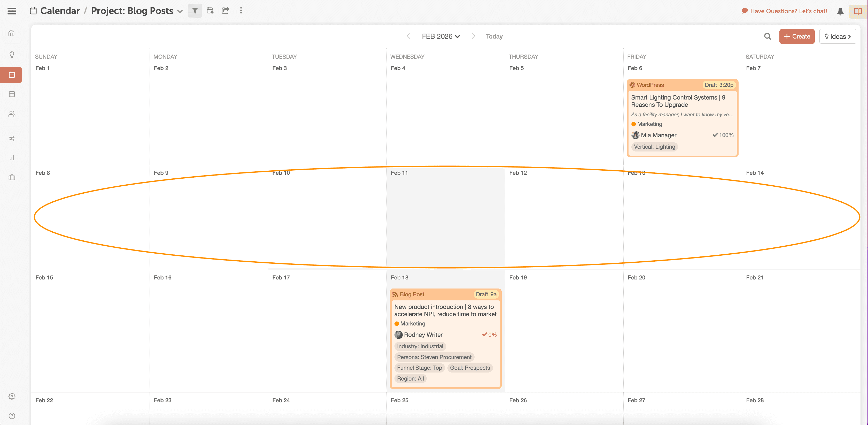The height and width of the screenshot is (425, 868).
Task: Open the analytics bar chart sidebar icon
Action: click(x=12, y=158)
